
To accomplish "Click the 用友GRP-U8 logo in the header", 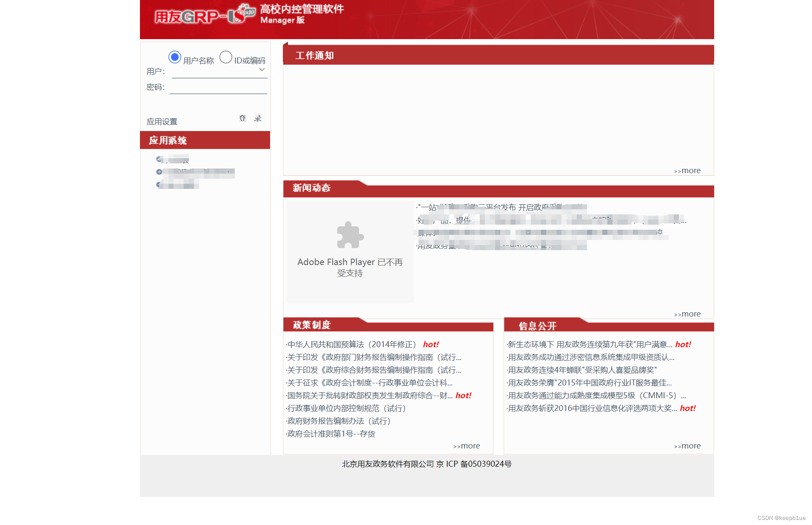I will (x=205, y=15).
